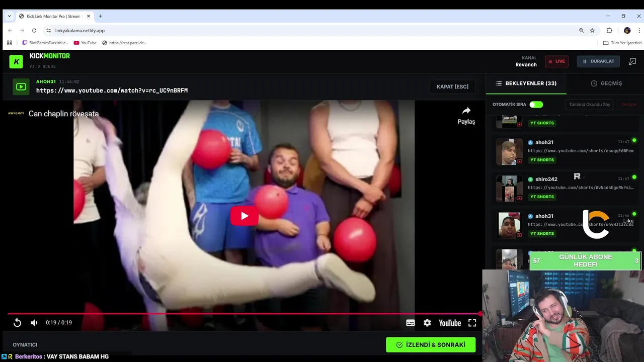Image resolution: width=644 pixels, height=362 pixels.
Task: Toggle subtitles on the YouTube player
Action: click(411, 323)
